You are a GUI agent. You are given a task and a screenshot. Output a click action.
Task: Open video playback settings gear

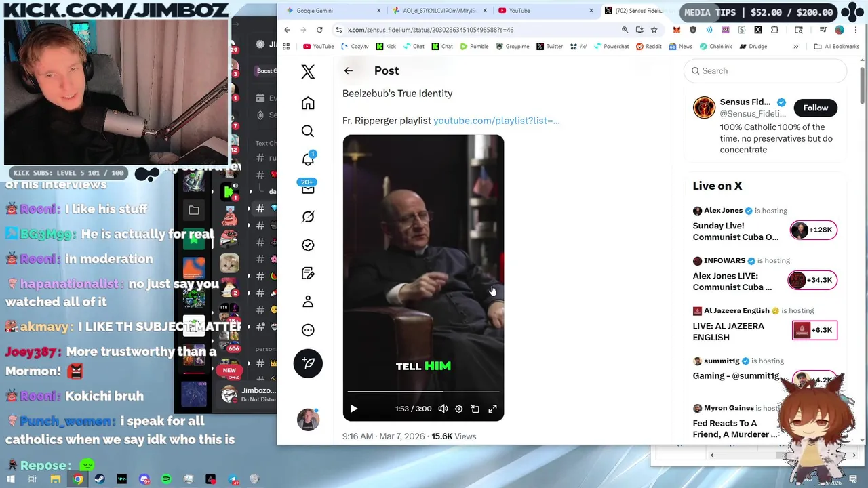(x=459, y=409)
